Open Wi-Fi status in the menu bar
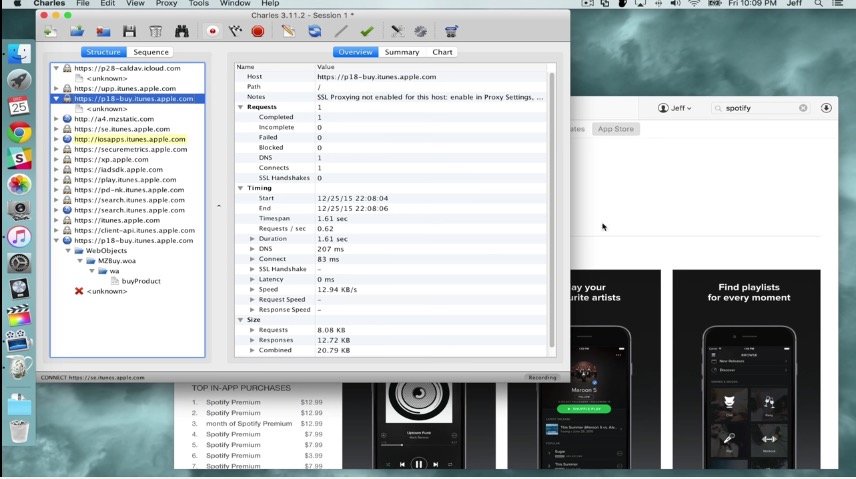The height and width of the screenshot is (479, 856). pyautogui.click(x=694, y=3)
